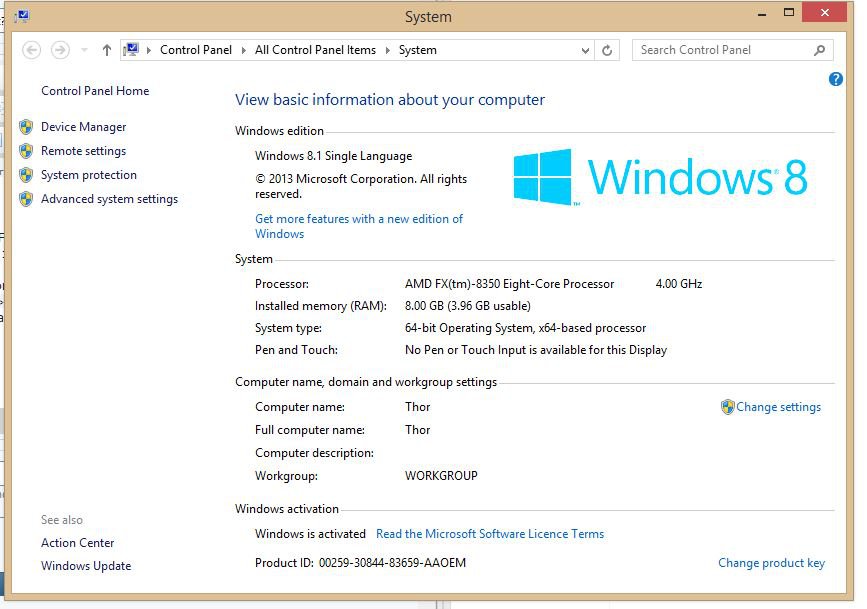This screenshot has height=609, width=867.
Task: Go to Control Panel Home
Action: (95, 91)
